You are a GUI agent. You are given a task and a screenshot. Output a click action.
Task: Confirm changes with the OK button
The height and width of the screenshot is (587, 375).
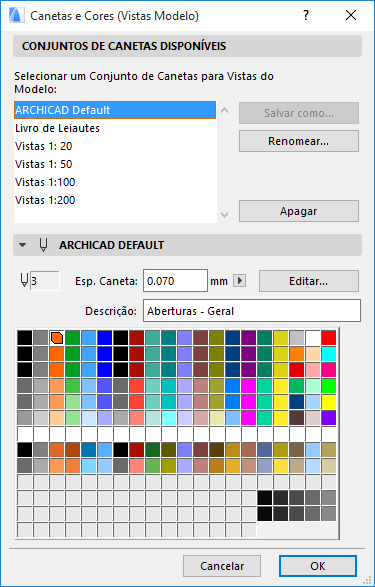tap(318, 566)
